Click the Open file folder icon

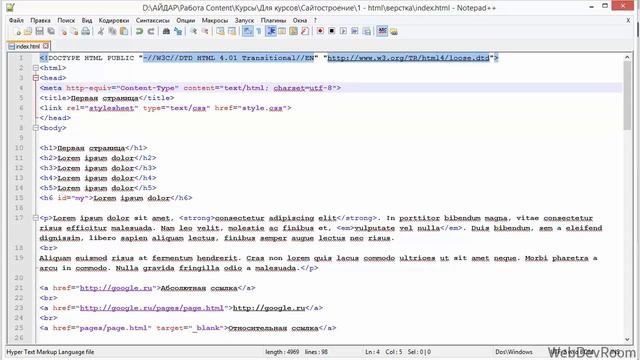27,31
